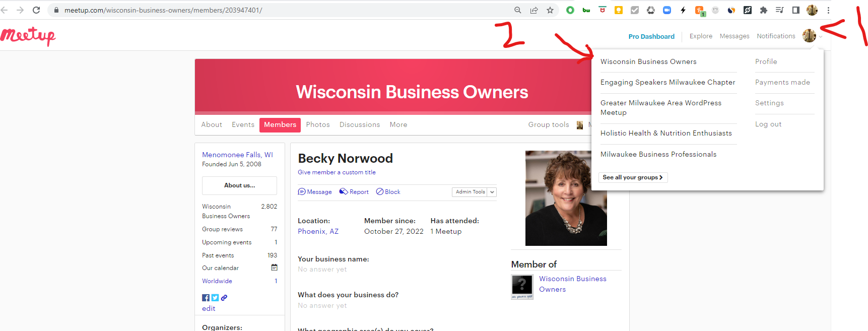The width and height of the screenshot is (868, 331).
Task: Select Milwaukee Business Professionals group
Action: (658, 154)
